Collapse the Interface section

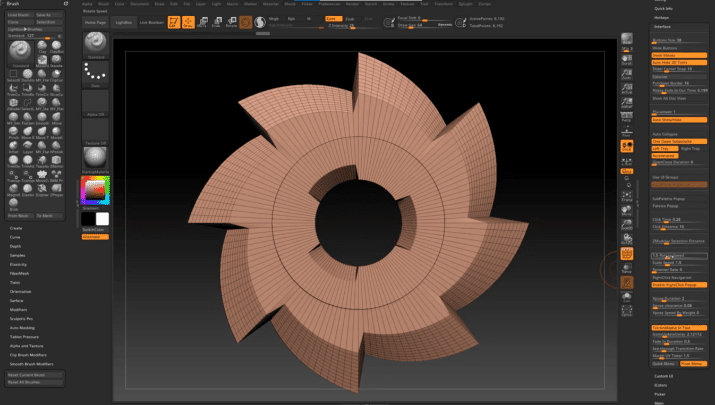point(663,26)
